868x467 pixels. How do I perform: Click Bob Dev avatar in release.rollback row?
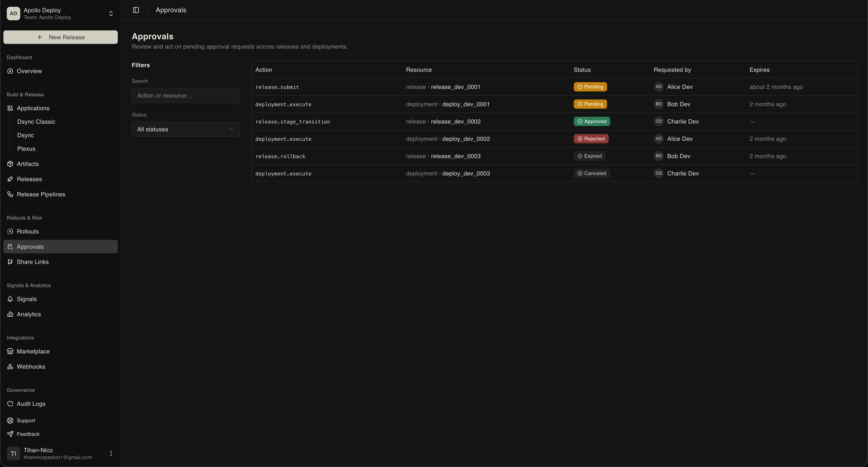point(658,156)
